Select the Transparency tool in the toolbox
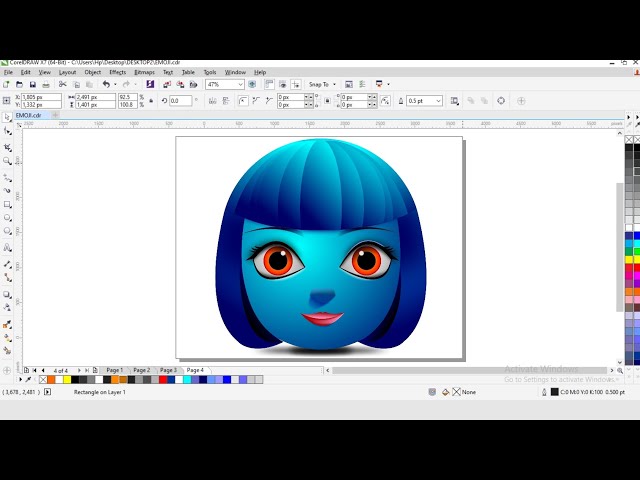The height and width of the screenshot is (480, 640). click(7, 307)
